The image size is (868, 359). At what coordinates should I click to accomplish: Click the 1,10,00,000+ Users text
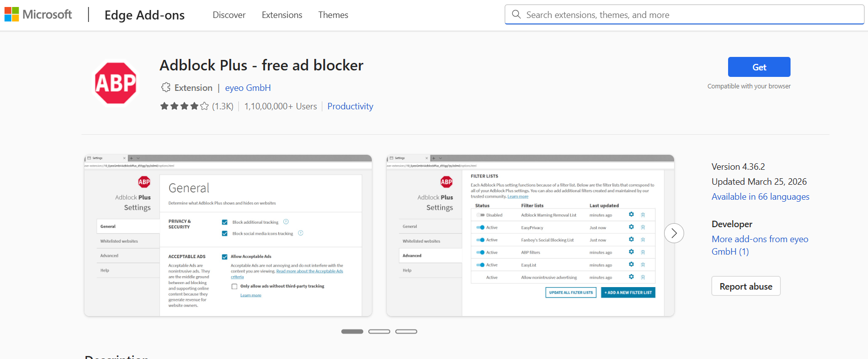point(281,106)
